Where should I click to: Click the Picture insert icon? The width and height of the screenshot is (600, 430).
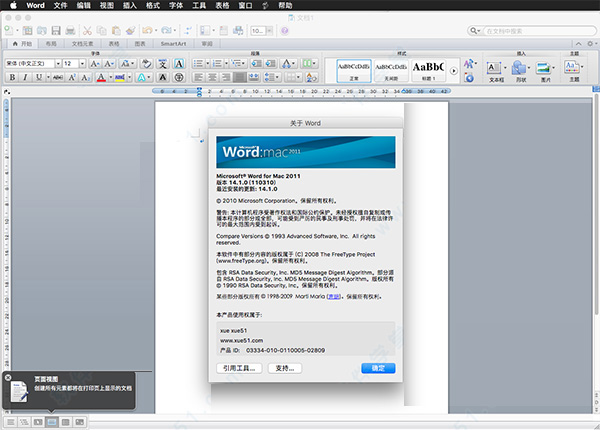point(543,68)
